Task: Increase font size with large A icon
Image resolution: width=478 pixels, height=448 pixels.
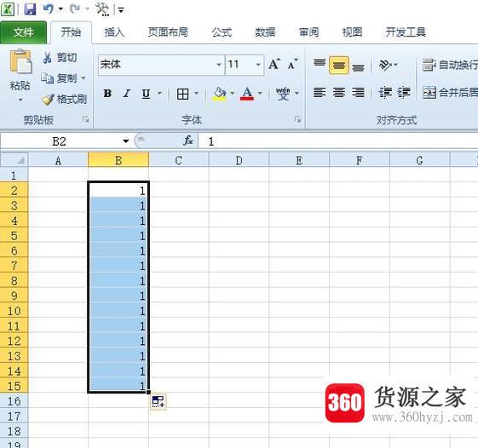Action: 274,64
